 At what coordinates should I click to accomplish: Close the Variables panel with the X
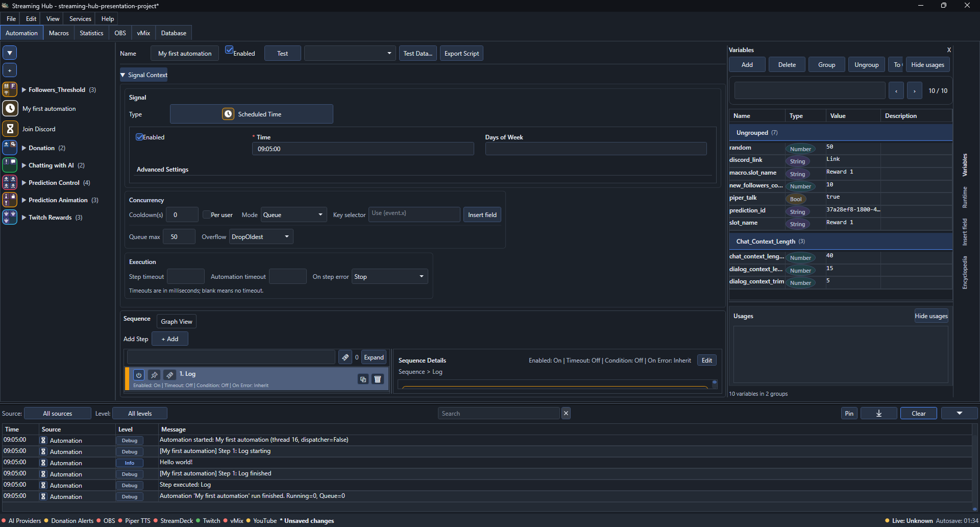(949, 50)
